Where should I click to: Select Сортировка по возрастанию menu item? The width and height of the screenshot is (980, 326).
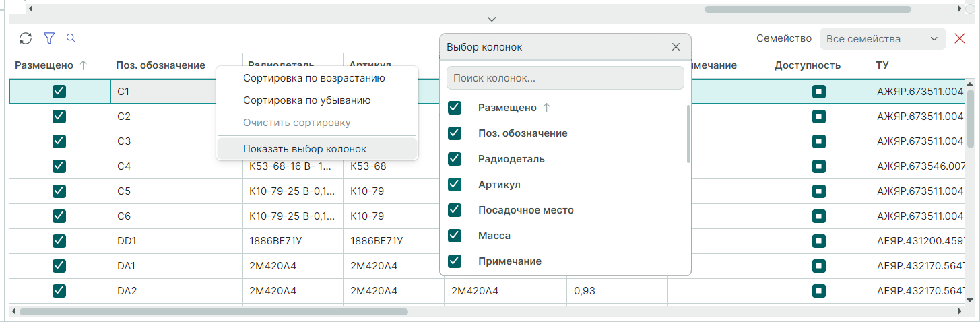pyautogui.click(x=314, y=78)
